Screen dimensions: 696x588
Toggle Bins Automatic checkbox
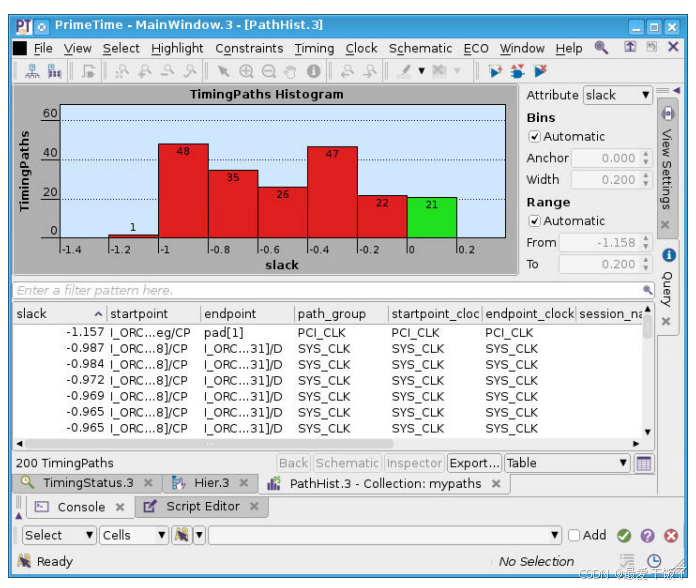click(x=534, y=136)
